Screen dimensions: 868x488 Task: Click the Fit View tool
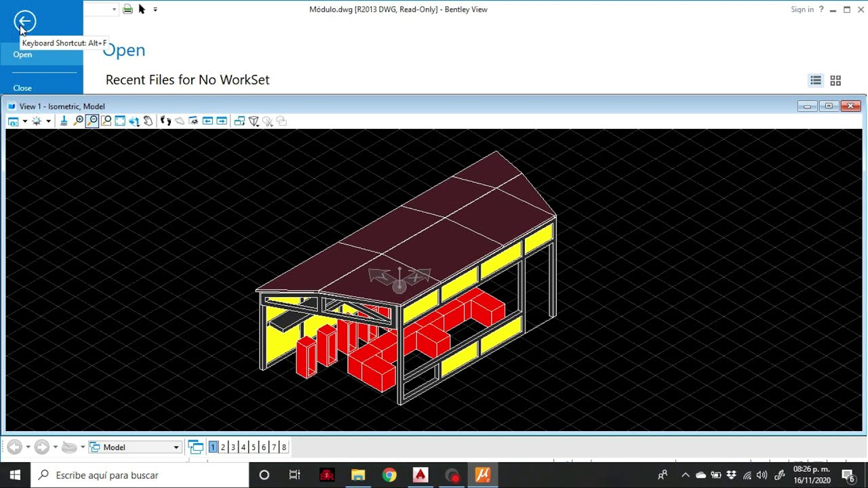[120, 121]
